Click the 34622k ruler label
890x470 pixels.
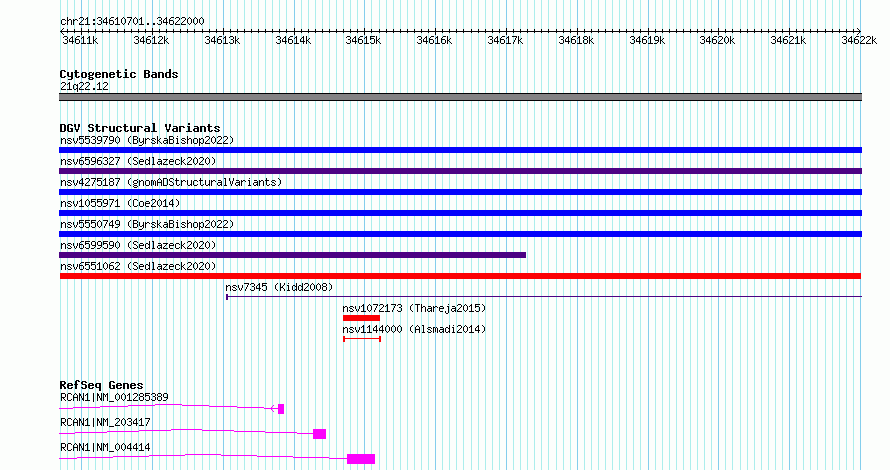pyautogui.click(x=859, y=40)
